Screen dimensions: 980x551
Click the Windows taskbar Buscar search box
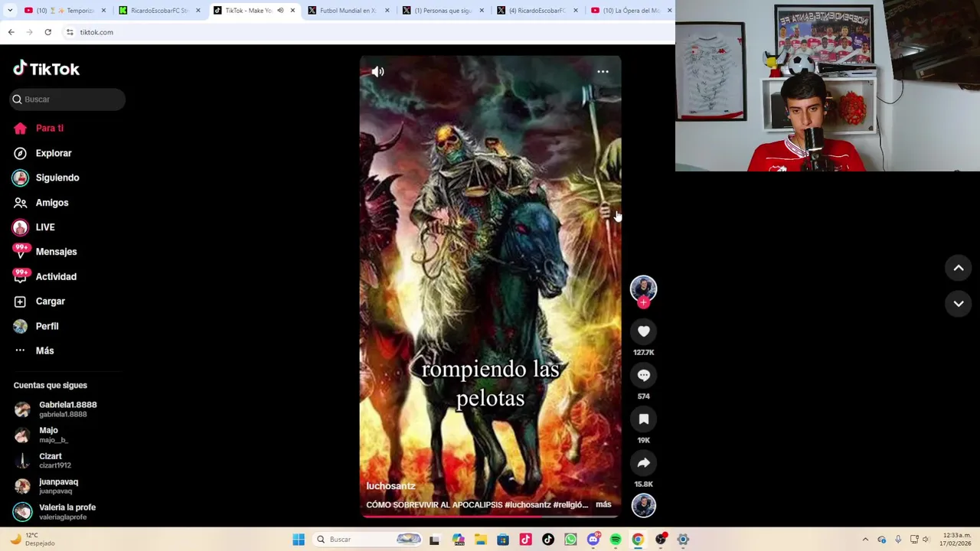[x=368, y=540]
